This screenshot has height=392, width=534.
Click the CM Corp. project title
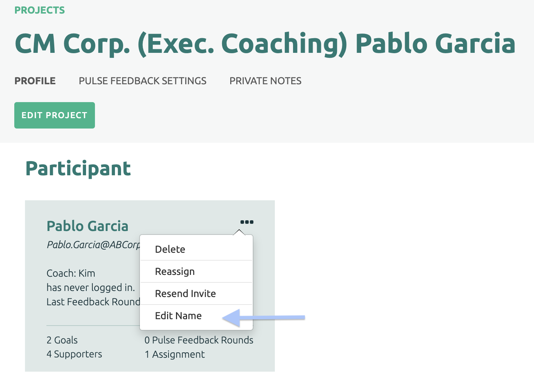point(265,44)
